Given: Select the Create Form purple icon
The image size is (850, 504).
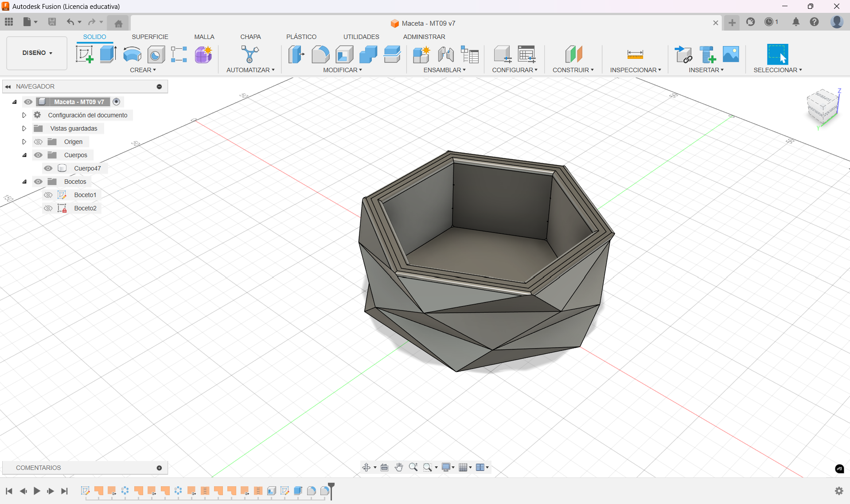Looking at the screenshot, I should click(x=203, y=54).
